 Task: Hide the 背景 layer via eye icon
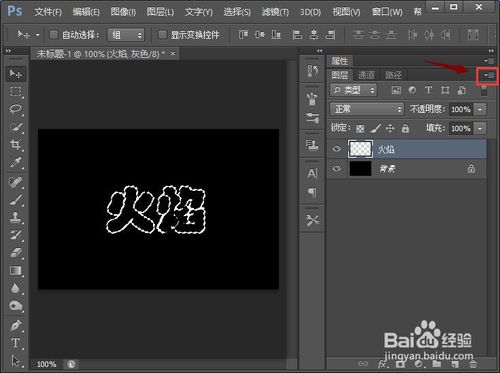point(337,168)
